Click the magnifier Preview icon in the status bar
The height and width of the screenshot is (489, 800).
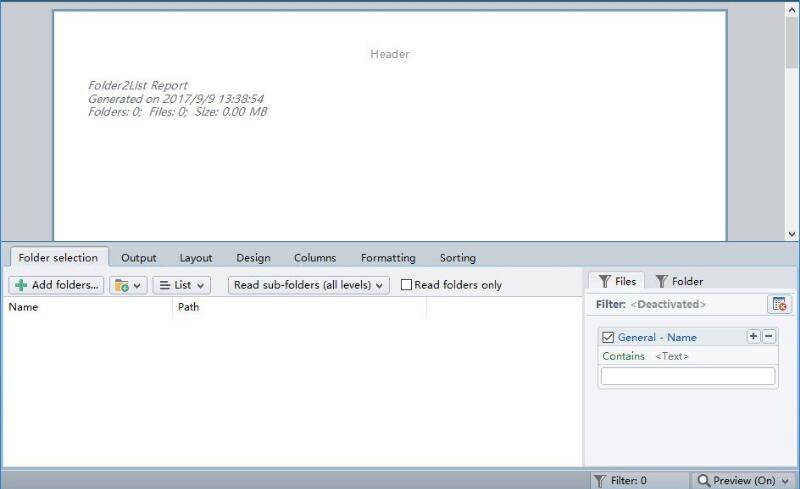coord(704,480)
